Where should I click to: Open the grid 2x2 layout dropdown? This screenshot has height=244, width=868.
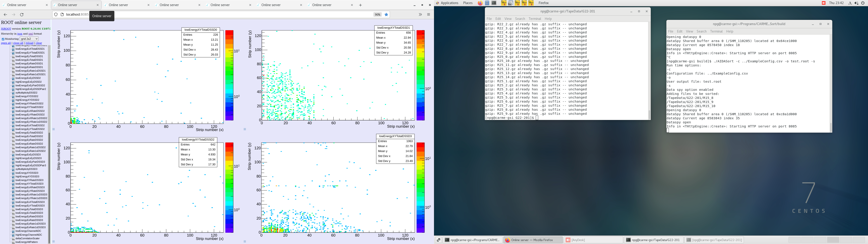click(29, 39)
